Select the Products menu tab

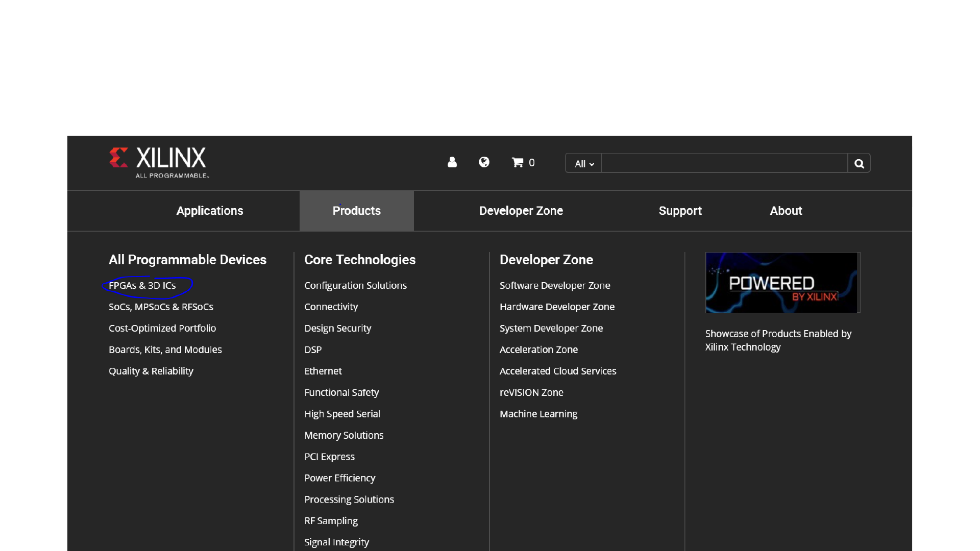click(356, 211)
